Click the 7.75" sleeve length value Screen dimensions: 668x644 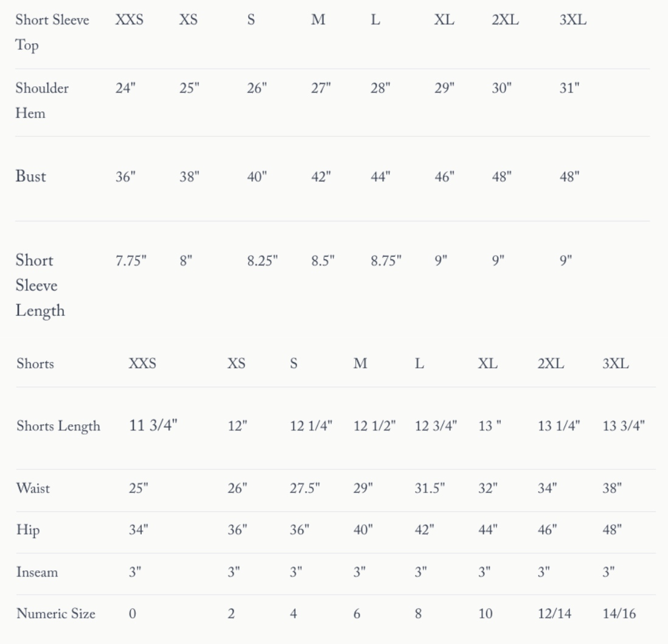[x=131, y=261]
